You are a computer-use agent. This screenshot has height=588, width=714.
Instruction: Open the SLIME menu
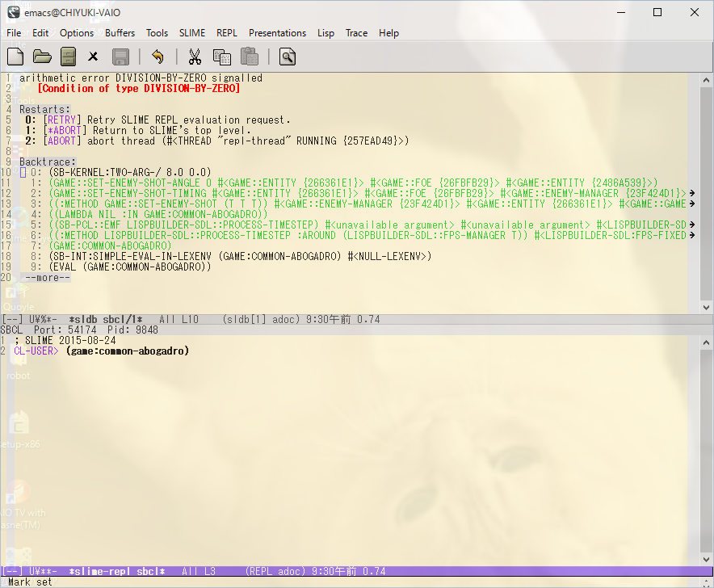point(192,33)
